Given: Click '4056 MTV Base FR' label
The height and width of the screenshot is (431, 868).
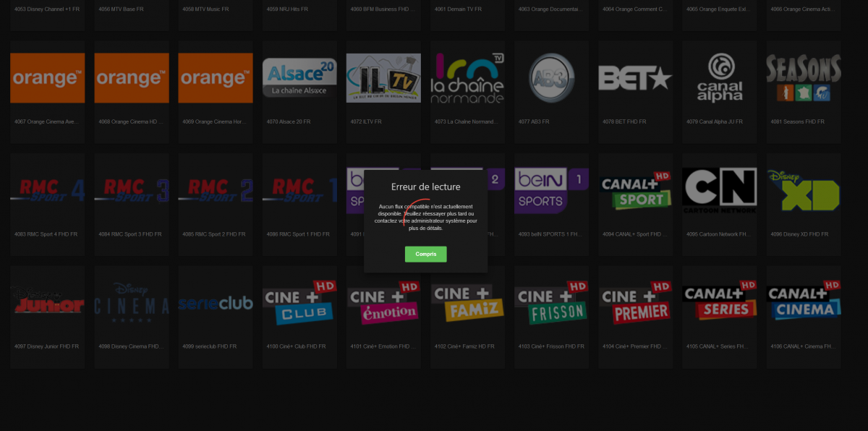Looking at the screenshot, I should point(122,9).
